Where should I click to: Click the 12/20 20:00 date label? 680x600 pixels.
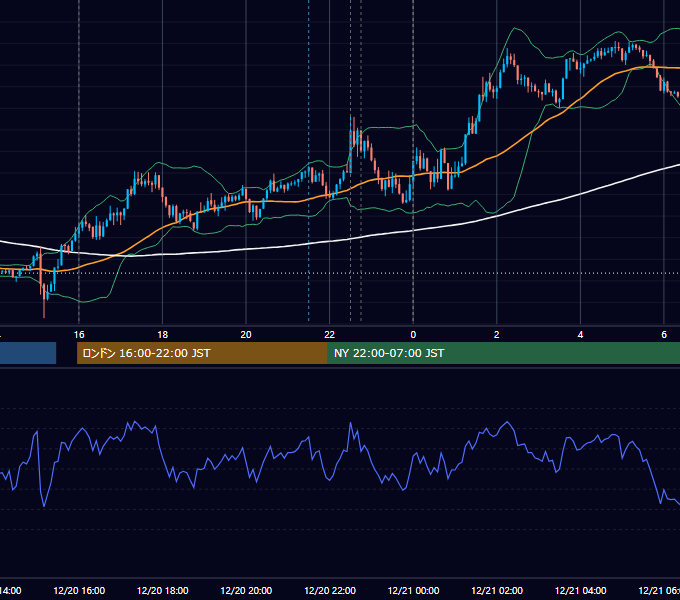click(246, 590)
